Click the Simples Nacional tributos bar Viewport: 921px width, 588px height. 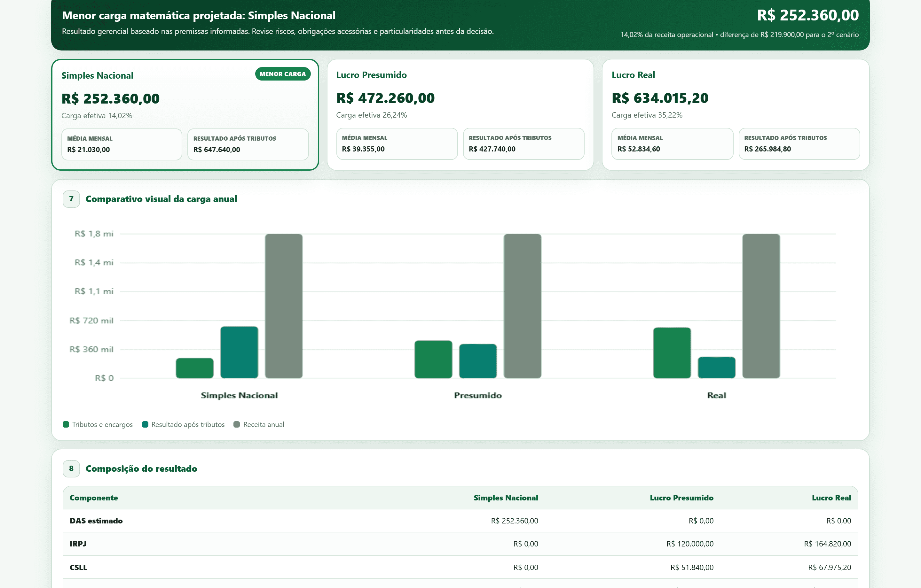[x=195, y=368]
